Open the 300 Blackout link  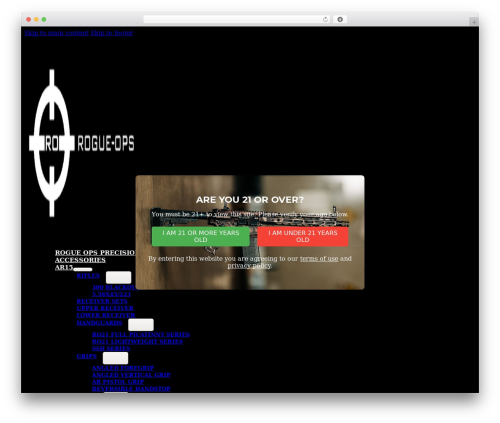coord(114,287)
